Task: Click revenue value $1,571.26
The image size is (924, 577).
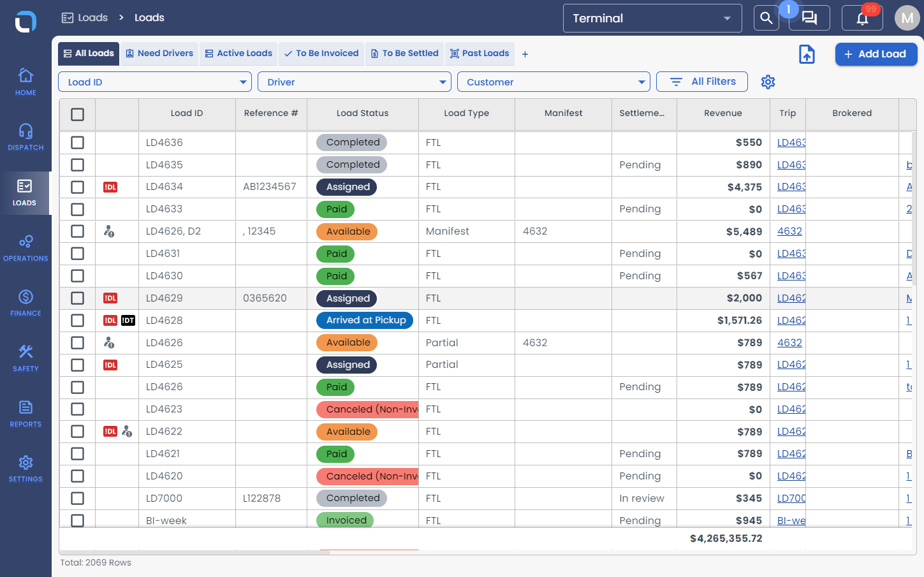Action: (x=740, y=320)
